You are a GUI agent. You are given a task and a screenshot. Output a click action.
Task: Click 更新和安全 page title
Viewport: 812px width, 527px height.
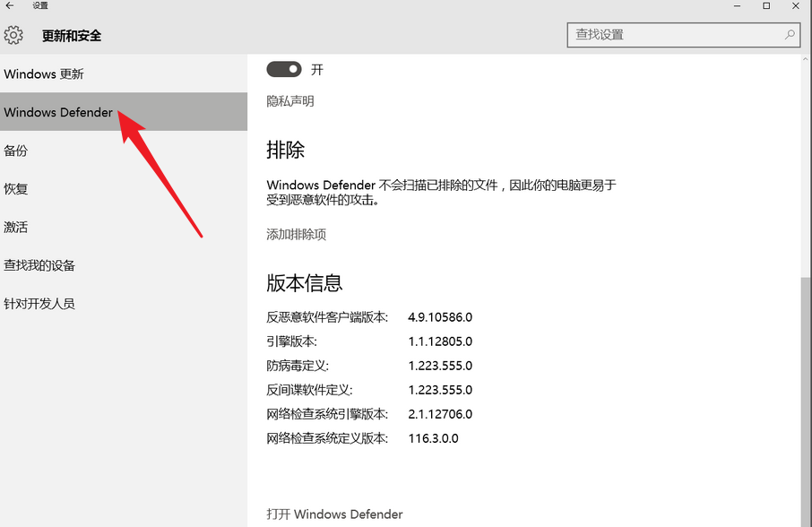(72, 36)
